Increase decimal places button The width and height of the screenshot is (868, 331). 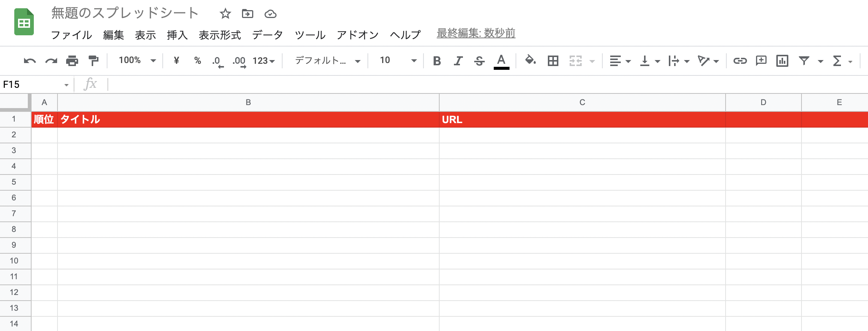coord(239,61)
